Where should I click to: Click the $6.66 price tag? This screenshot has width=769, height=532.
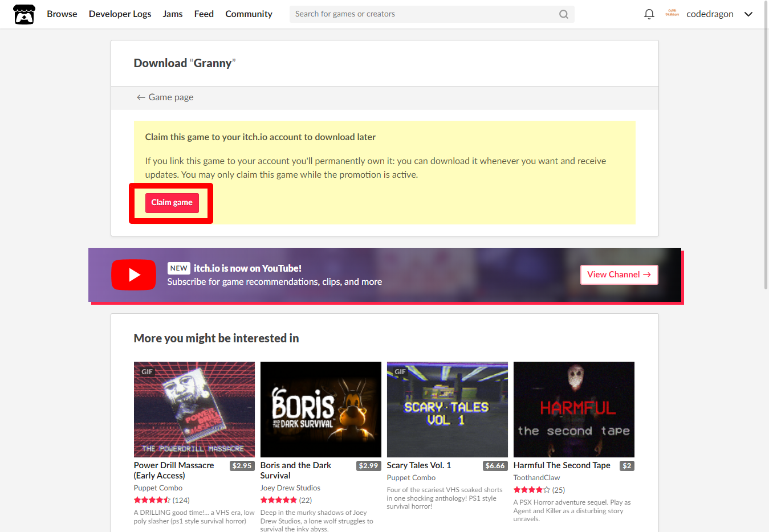pos(495,466)
